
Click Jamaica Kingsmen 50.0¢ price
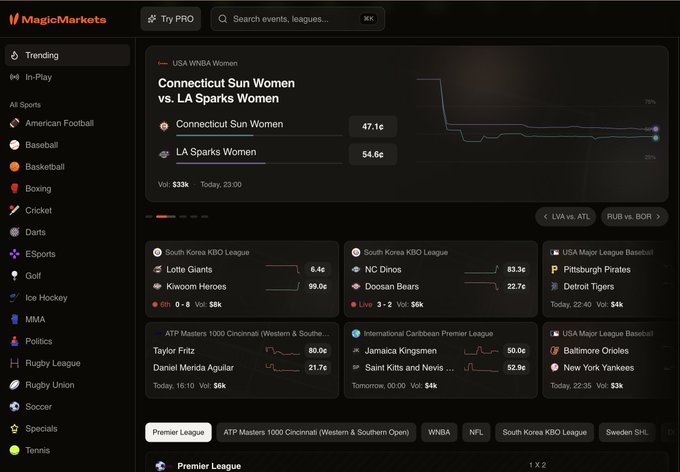pyautogui.click(x=516, y=351)
